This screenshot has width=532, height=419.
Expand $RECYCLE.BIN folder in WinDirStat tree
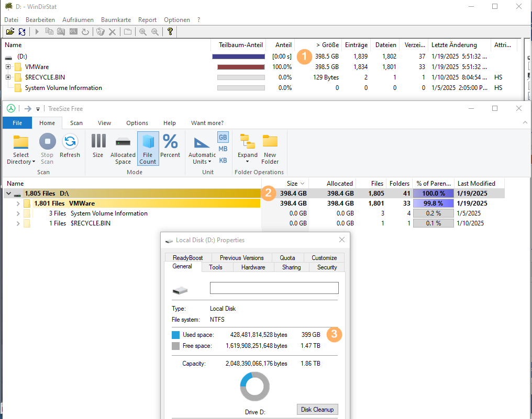tap(8, 77)
